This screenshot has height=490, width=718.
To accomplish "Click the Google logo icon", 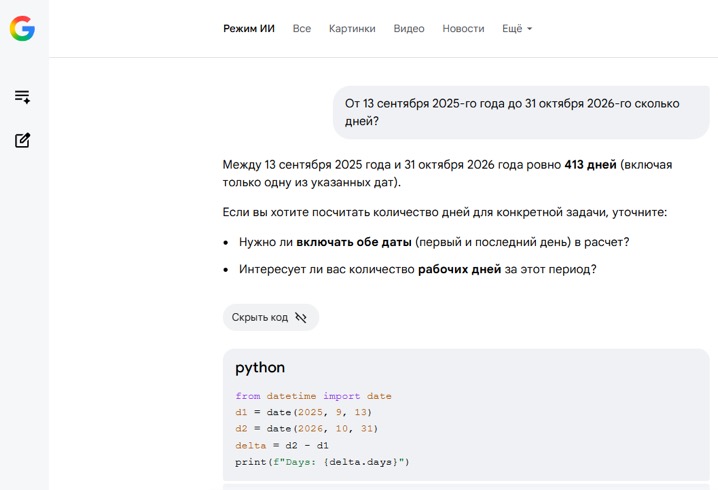I will 22,28.
